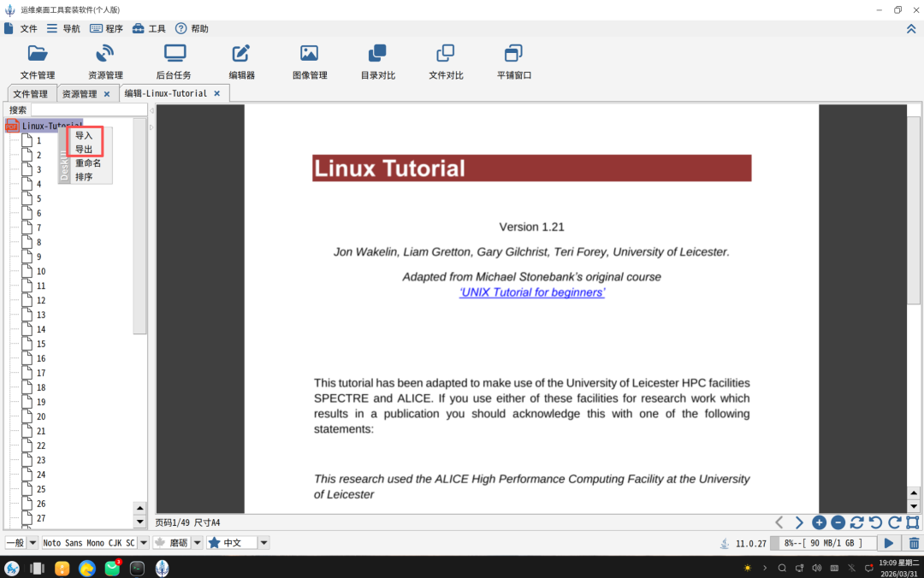Open the 后台任务 monitor icon
The image size is (924, 578).
click(x=174, y=62)
